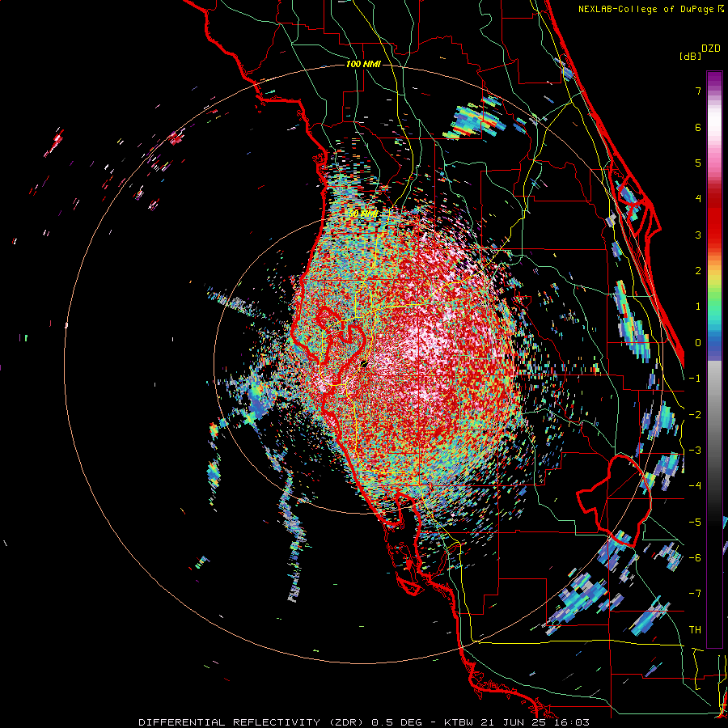The image size is (728, 728).
Task: Click the 5 value on the color scale
Action: pyautogui.click(x=698, y=163)
